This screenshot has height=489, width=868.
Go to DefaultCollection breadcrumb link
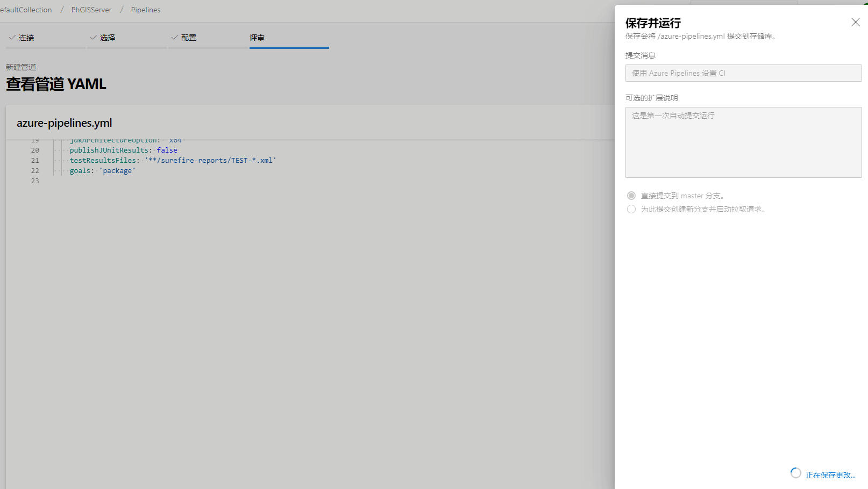pos(26,10)
